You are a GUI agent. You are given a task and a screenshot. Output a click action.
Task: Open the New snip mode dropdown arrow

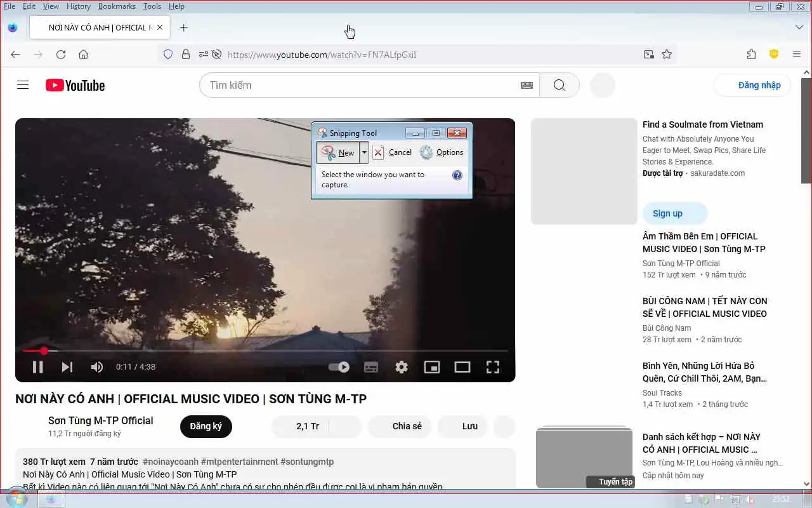click(x=364, y=152)
